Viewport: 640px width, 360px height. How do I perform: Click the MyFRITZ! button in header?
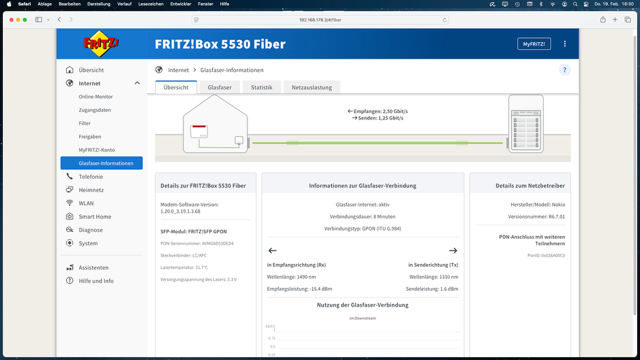pyautogui.click(x=534, y=44)
